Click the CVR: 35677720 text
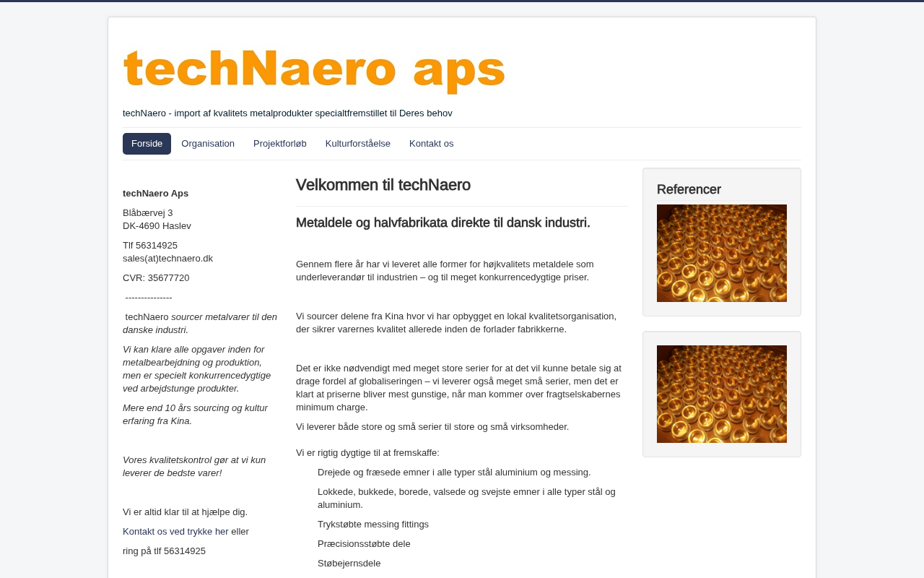The width and height of the screenshot is (924, 578). [x=156, y=278]
